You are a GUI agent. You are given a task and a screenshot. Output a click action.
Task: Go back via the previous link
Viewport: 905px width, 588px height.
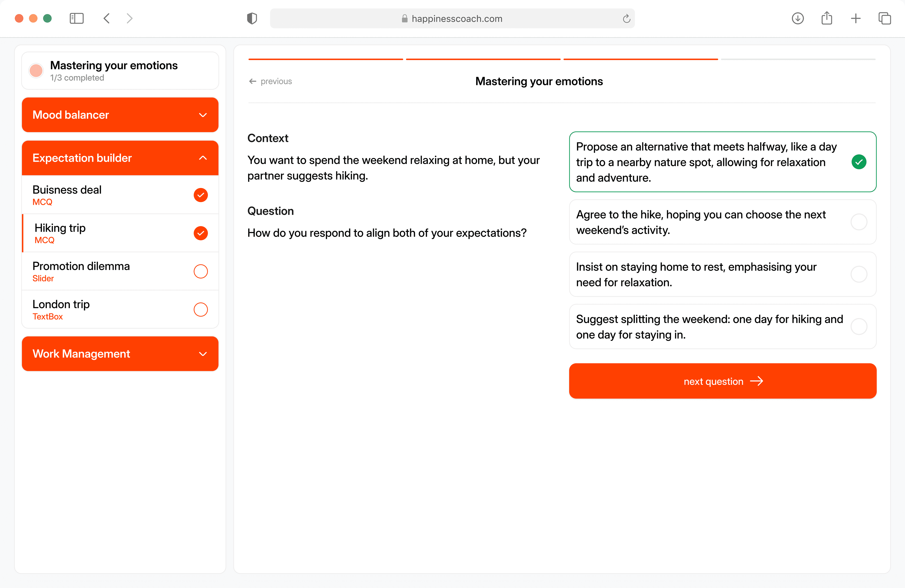pos(270,81)
